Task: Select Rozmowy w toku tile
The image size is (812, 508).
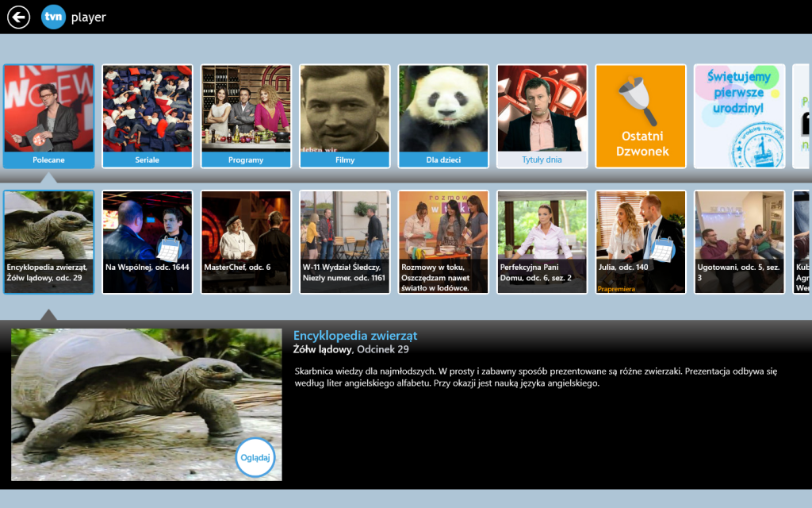Action: [443, 242]
